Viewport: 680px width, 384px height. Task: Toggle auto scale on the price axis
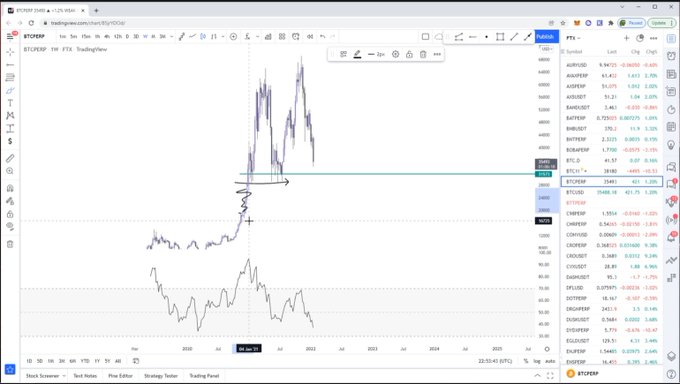coord(550,361)
